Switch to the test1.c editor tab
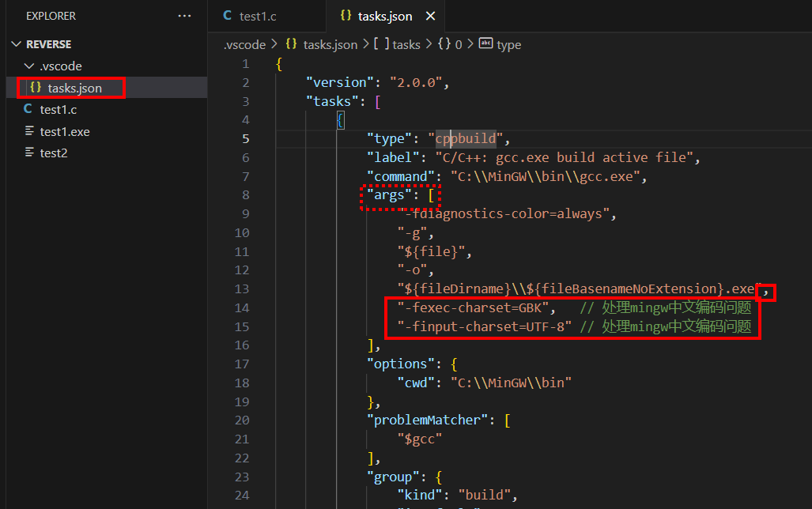The width and height of the screenshot is (812, 509). tap(266, 16)
